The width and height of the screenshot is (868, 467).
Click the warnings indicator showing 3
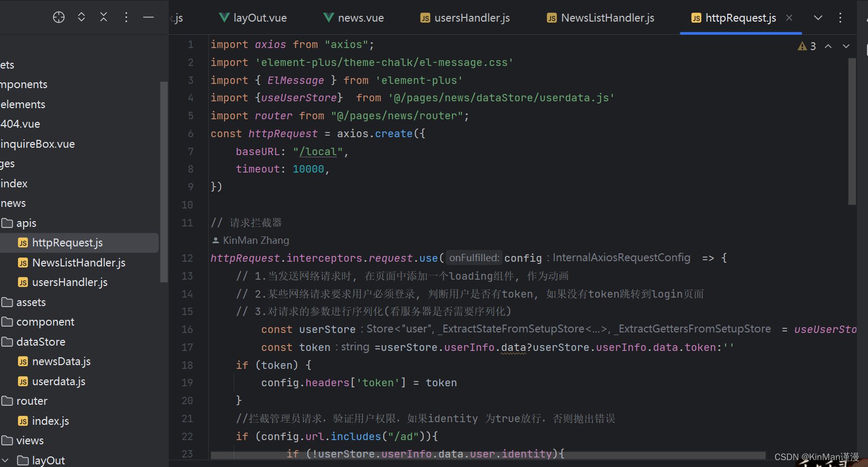807,46
